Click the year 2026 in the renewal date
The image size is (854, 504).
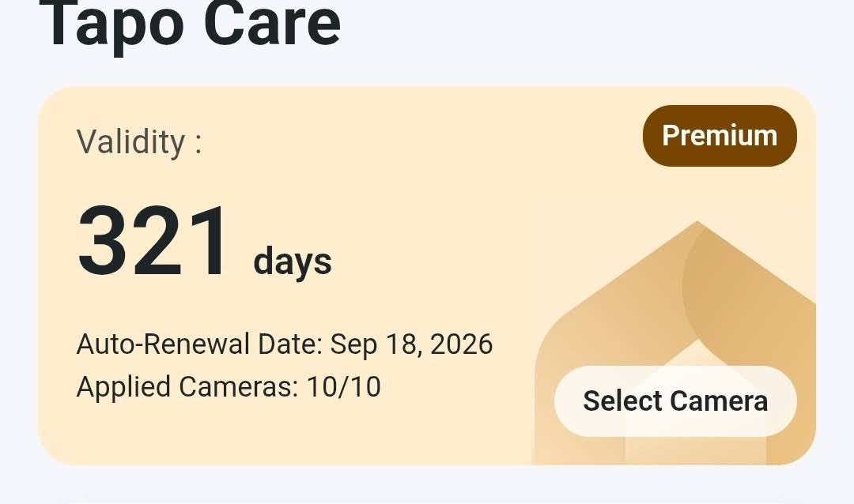pos(461,344)
